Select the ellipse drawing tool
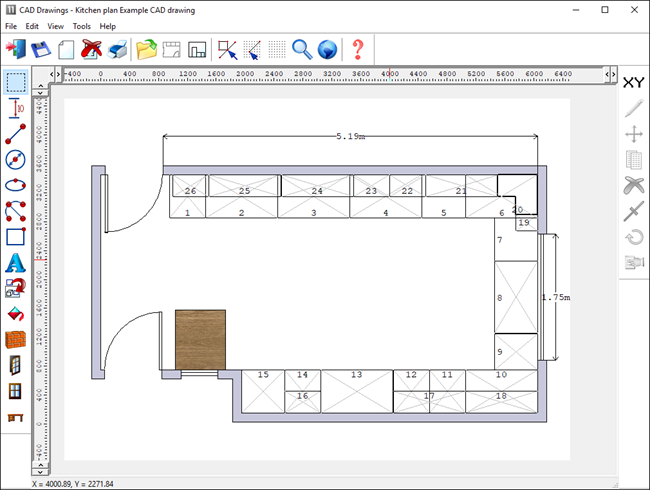The width and height of the screenshot is (650, 490). point(16,185)
